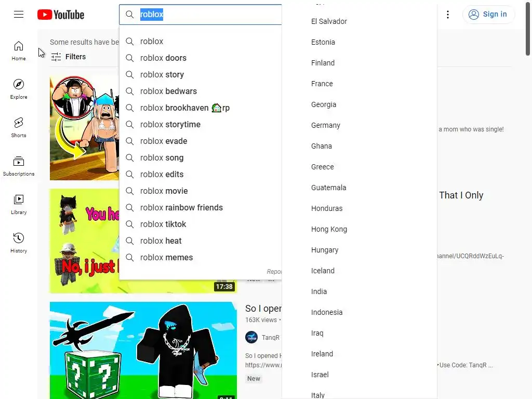This screenshot has height=399, width=532.
Task: Select the 'roblox storytime' suggestion
Action: (x=201, y=124)
